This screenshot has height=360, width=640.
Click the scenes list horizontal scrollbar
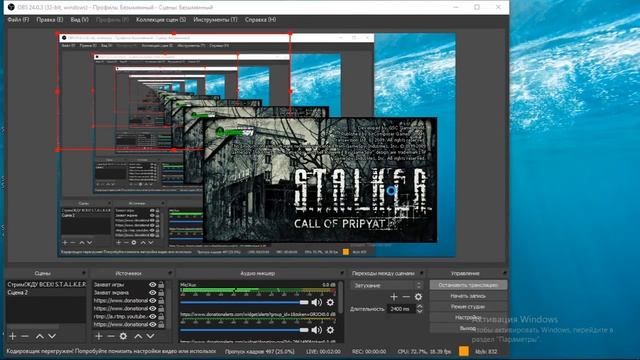tap(33, 327)
